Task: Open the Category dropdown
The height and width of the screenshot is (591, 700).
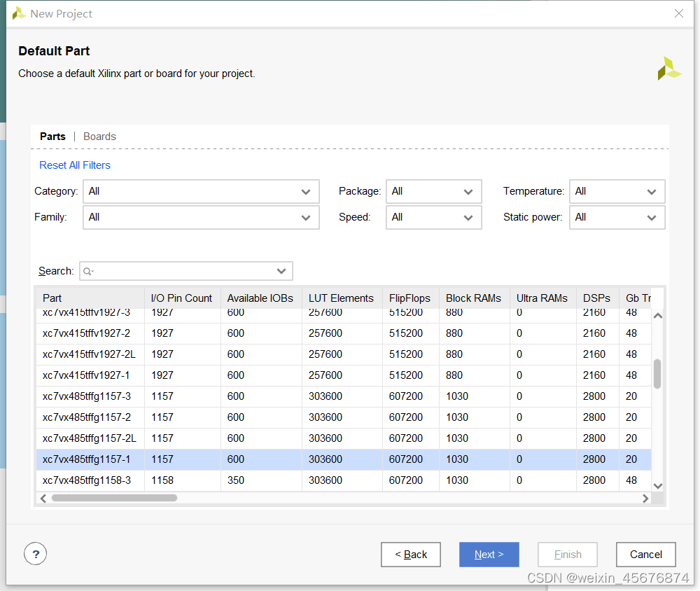Action: (201, 192)
